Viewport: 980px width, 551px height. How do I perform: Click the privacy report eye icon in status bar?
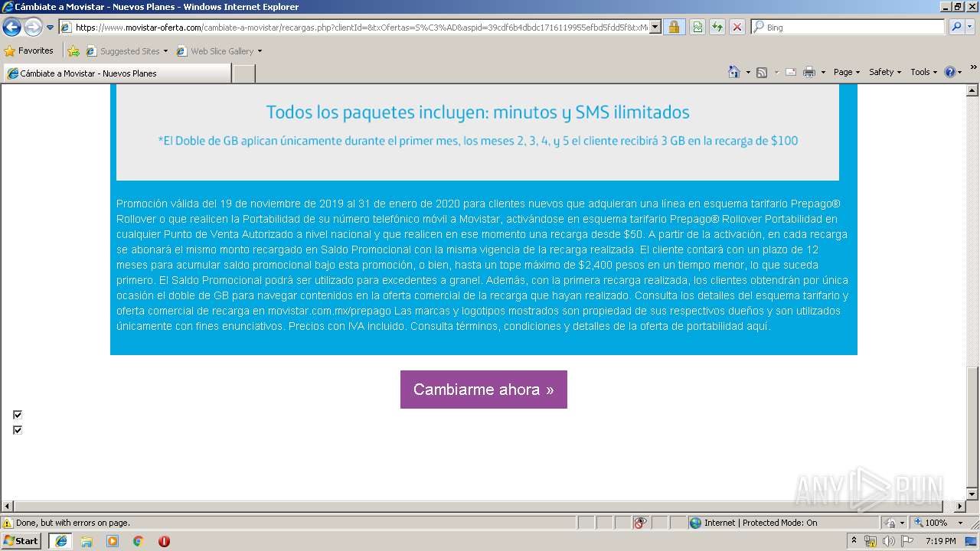click(640, 523)
